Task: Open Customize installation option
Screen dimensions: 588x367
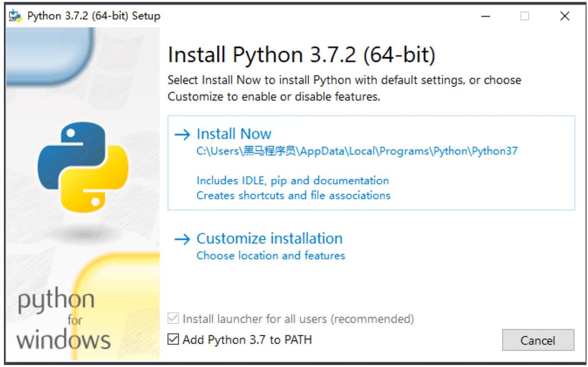Action: pos(269,238)
